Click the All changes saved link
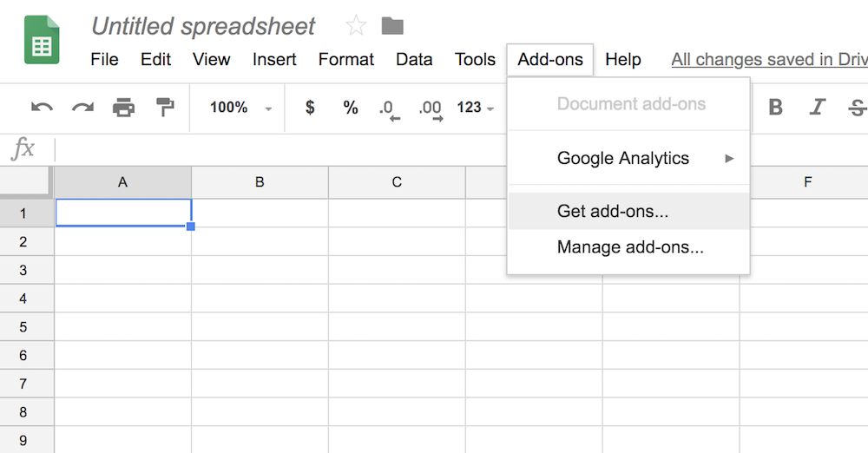This screenshot has width=868, height=453. [x=769, y=60]
